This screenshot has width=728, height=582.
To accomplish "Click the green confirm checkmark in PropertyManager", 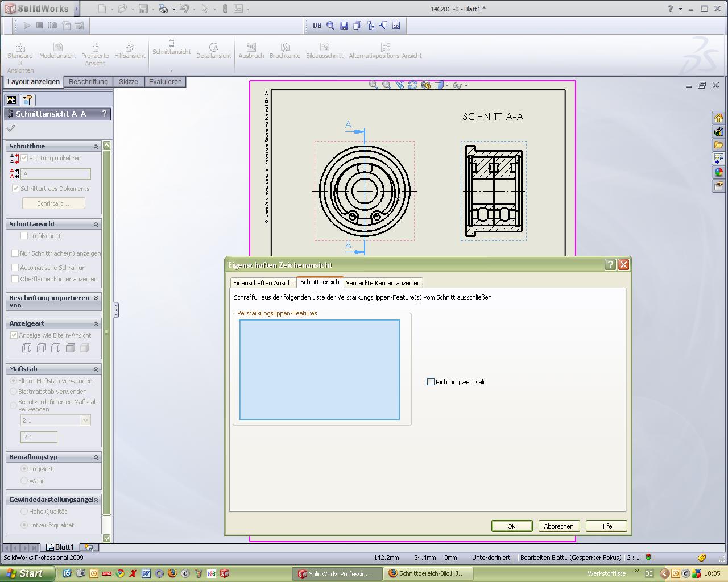I will click(11, 128).
